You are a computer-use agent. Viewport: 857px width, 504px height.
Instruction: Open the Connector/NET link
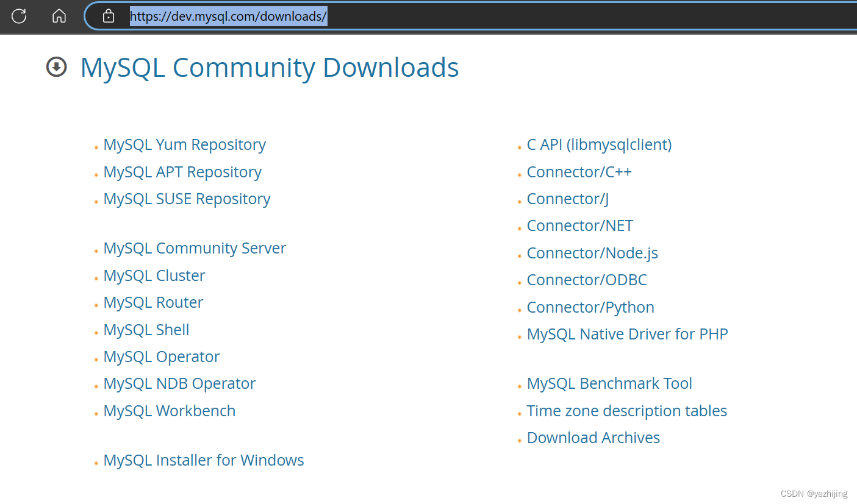(580, 225)
